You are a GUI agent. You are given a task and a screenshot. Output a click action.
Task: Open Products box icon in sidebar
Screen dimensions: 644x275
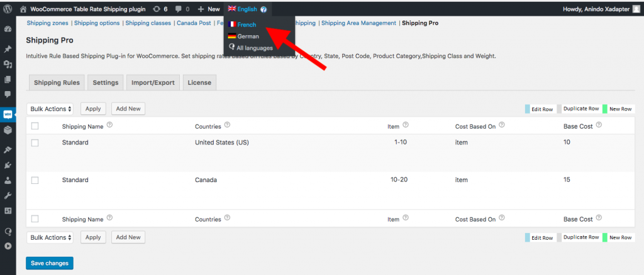pos(8,130)
